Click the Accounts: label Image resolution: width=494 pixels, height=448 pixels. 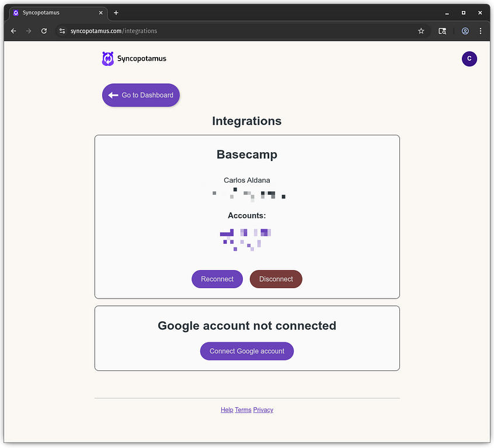(x=247, y=215)
